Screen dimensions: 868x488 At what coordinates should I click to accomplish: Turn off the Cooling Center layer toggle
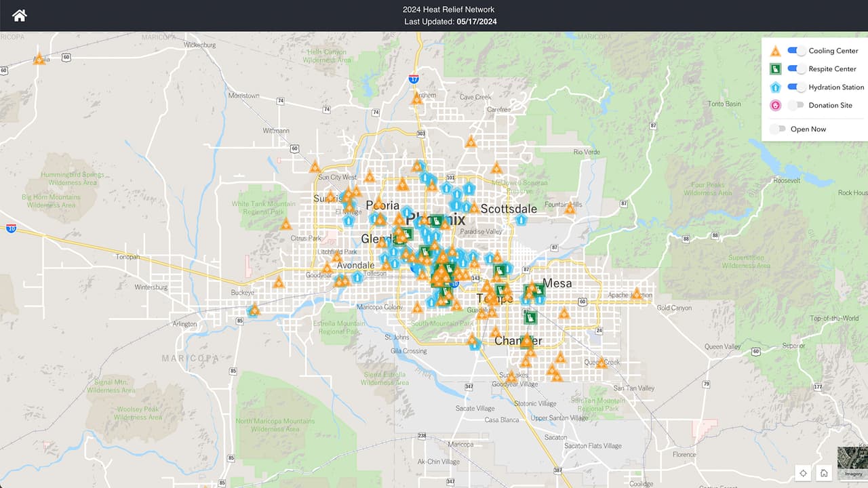[x=797, y=51]
